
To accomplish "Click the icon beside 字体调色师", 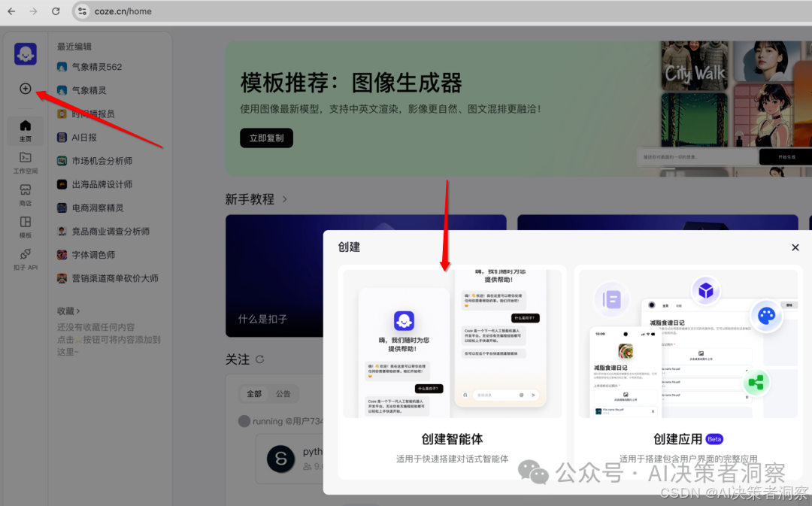I will (62, 255).
